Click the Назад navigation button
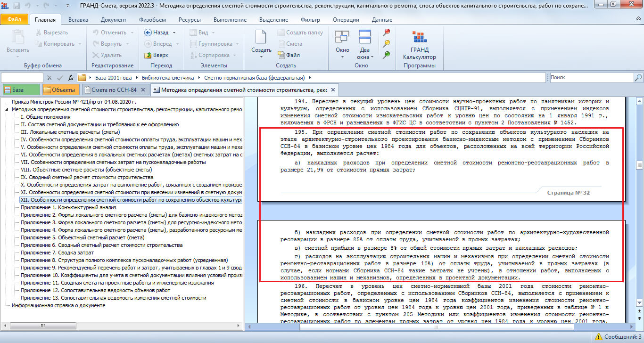Image resolution: width=644 pixels, height=343 pixels. pyautogui.click(x=157, y=33)
